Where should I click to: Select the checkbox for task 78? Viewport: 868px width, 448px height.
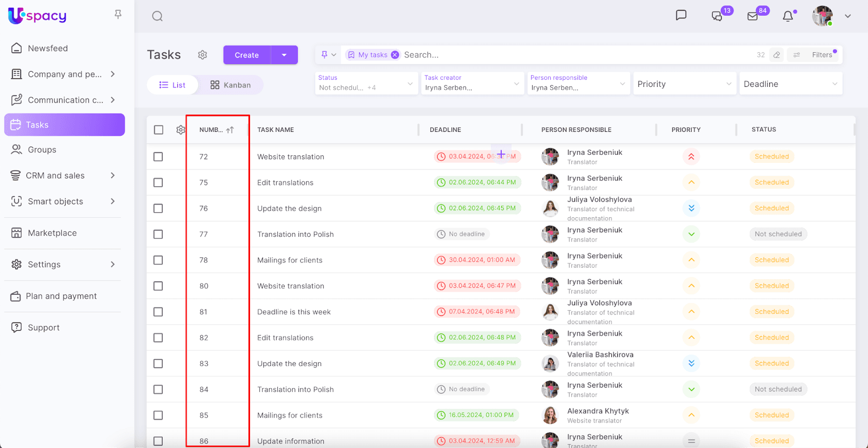[x=158, y=260]
